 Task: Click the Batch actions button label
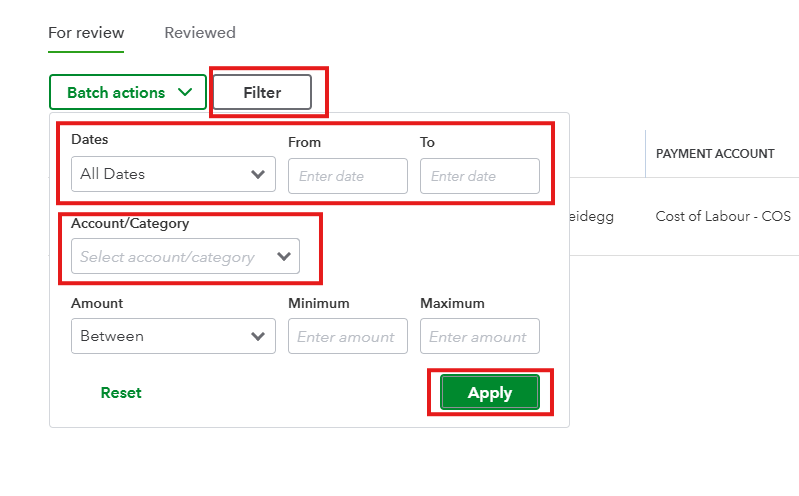(x=116, y=93)
